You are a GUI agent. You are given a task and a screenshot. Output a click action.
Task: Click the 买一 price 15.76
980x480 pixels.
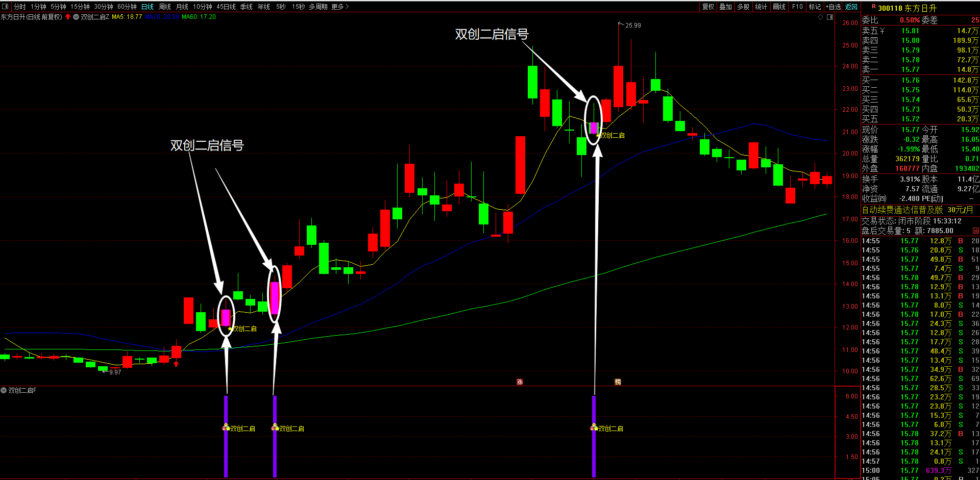910,80
